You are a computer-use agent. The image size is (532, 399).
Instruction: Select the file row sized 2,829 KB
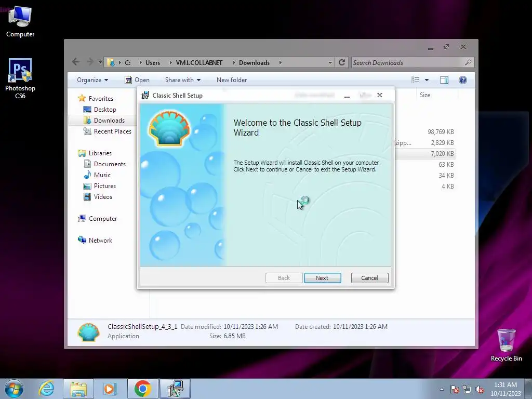tap(425, 143)
